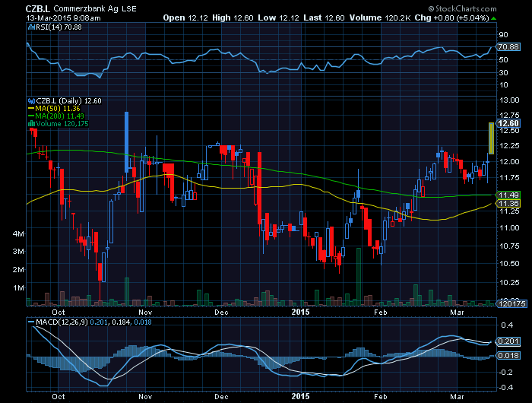Click the Last 12.60 value in header

[x=324, y=17]
